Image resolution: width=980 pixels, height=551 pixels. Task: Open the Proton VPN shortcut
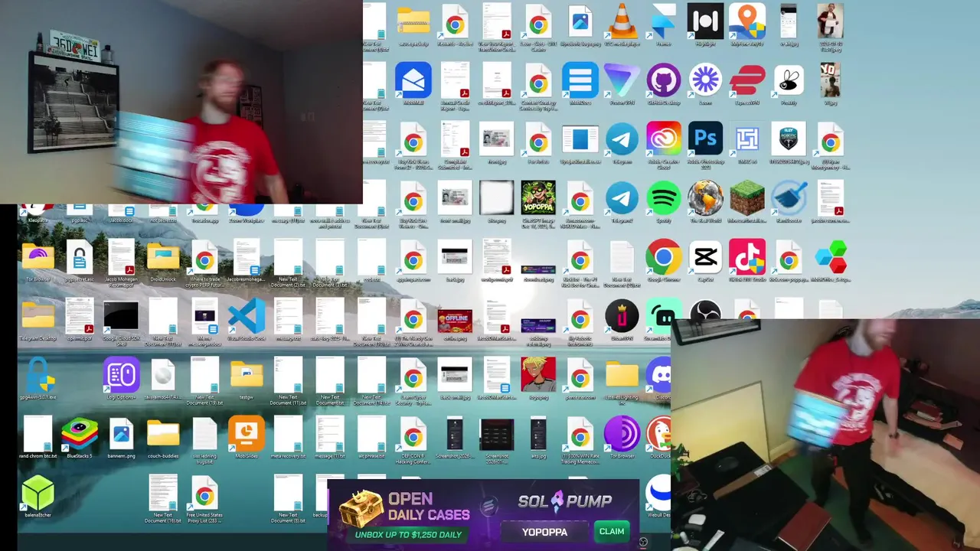tap(622, 80)
